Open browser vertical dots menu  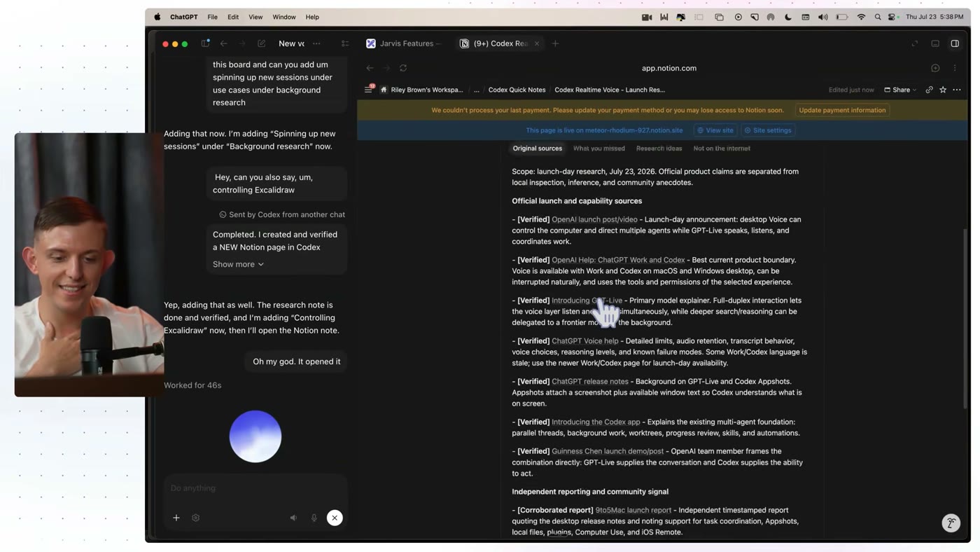click(955, 68)
